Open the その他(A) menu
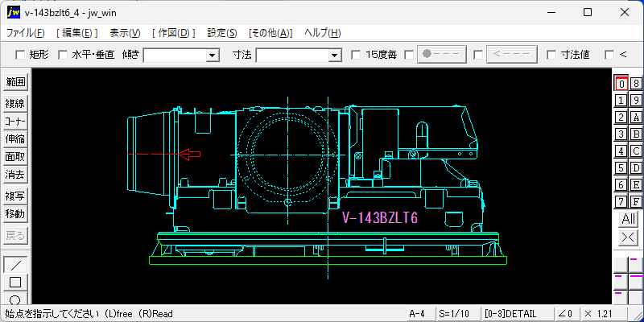The height and width of the screenshot is (322, 644). point(270,33)
